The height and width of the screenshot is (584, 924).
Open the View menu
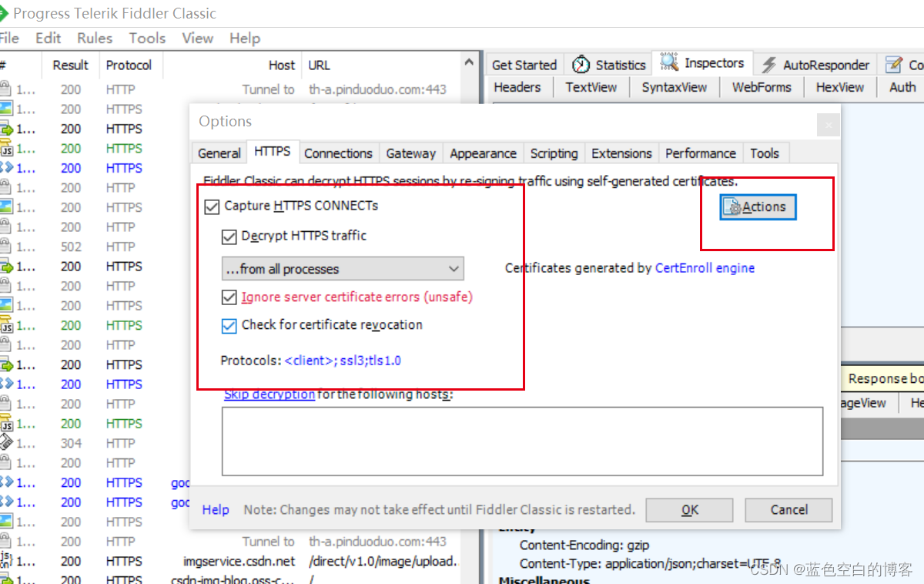click(x=197, y=39)
